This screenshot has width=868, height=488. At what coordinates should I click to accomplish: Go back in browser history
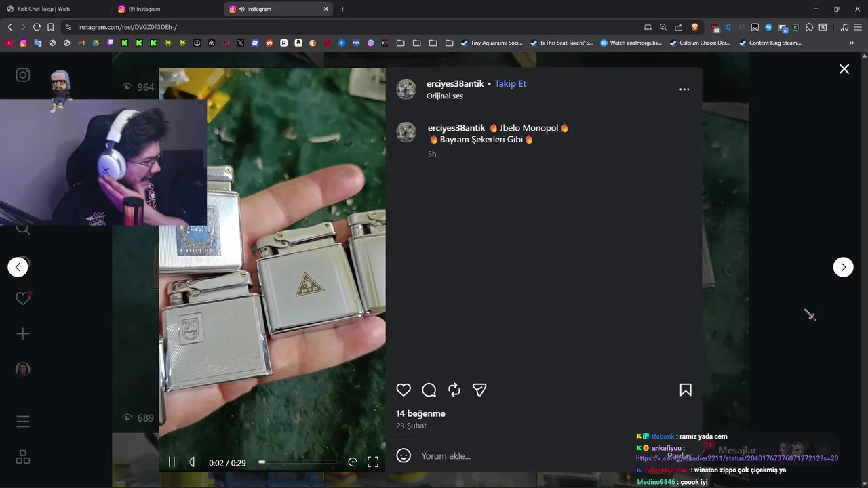click(x=10, y=27)
